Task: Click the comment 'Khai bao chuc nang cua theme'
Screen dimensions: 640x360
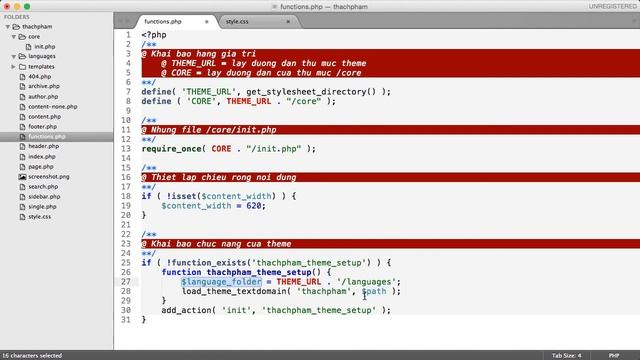Action: tap(221, 244)
